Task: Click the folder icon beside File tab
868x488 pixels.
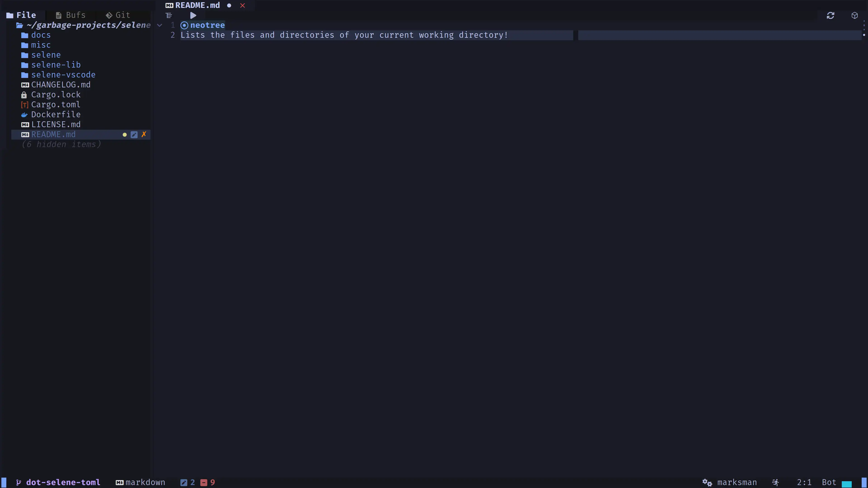Action: coord(10,15)
